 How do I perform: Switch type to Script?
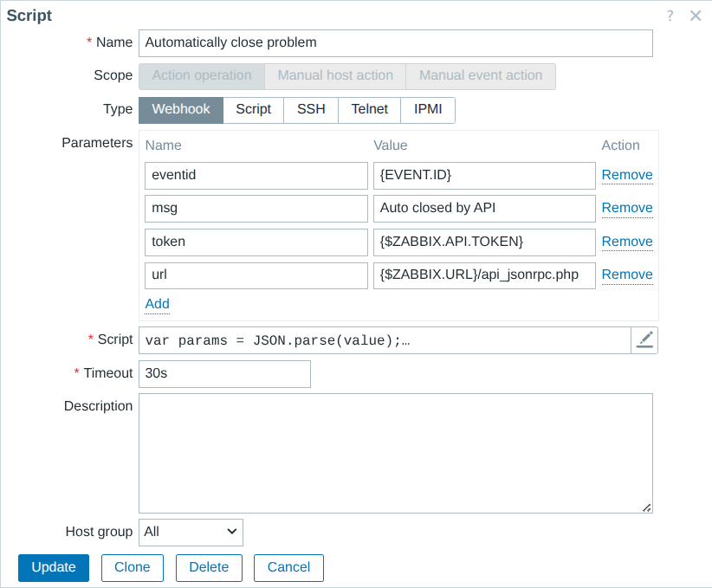click(x=253, y=110)
